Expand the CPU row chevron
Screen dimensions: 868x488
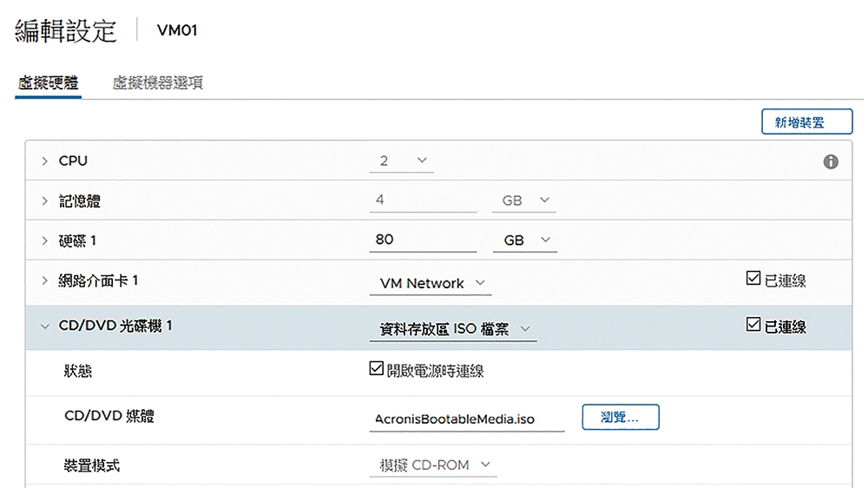pyautogui.click(x=45, y=162)
